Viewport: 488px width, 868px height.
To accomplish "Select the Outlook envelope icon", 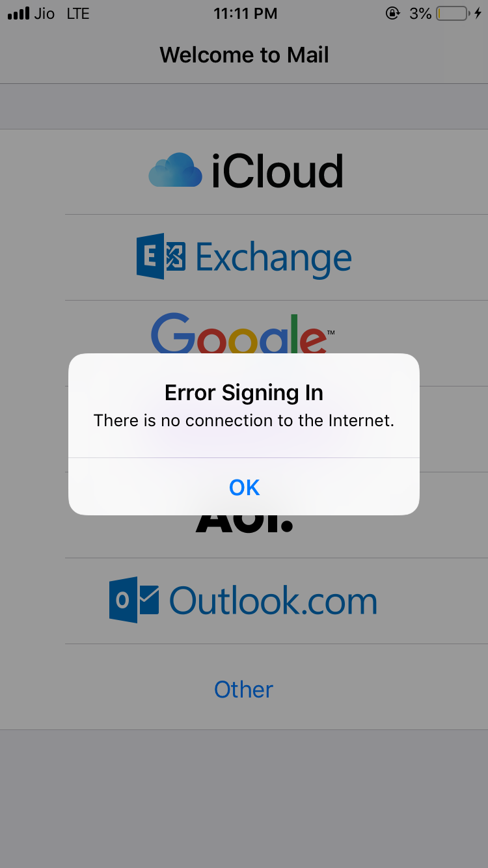I will pos(134,600).
